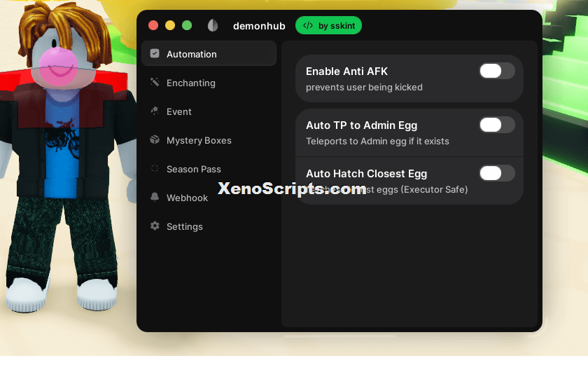This screenshot has height=377, width=588.
Task: Click 'Auto TP to Admin Egg' heading
Action: point(361,125)
